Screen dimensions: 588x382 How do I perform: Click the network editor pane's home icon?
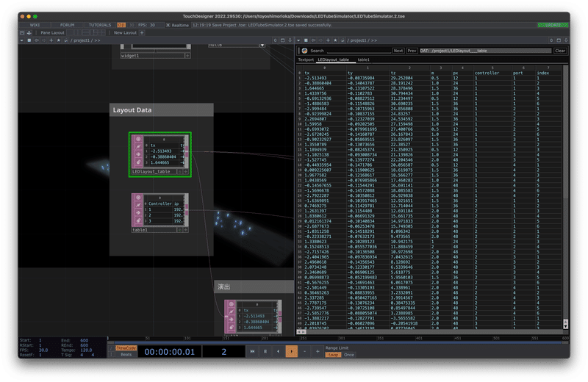pyautogui.click(x=29, y=40)
